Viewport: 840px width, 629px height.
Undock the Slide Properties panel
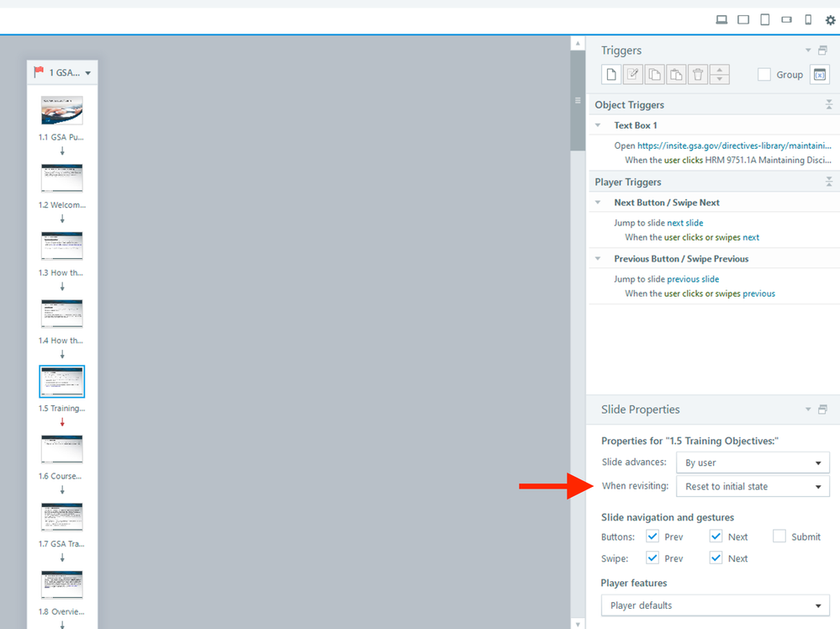(822, 410)
